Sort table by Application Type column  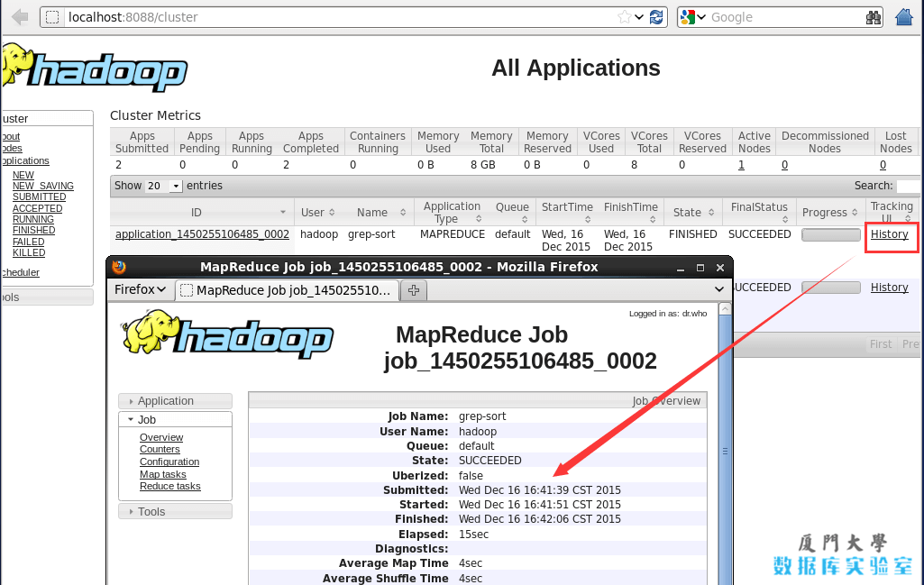click(452, 212)
